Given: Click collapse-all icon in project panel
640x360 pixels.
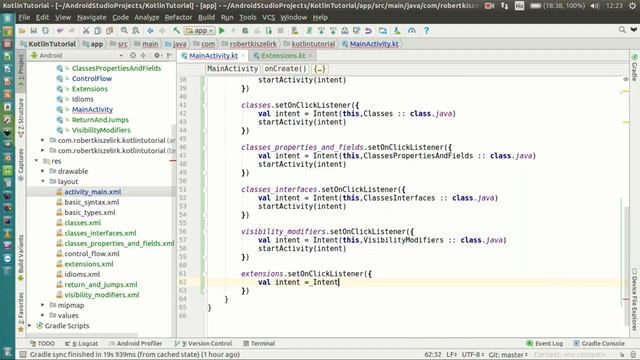Looking at the screenshot, I should (143, 55).
